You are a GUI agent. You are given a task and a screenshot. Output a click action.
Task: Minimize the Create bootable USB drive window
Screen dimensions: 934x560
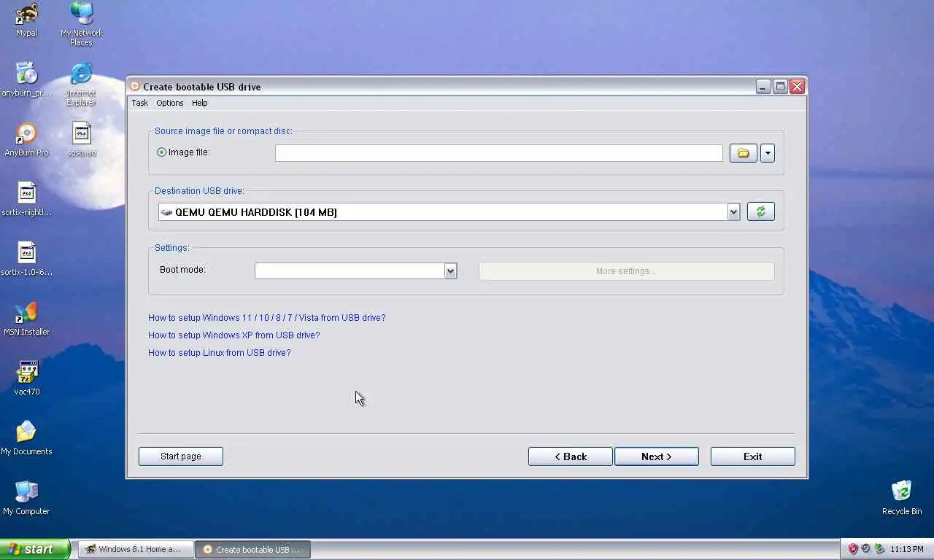pos(763,87)
